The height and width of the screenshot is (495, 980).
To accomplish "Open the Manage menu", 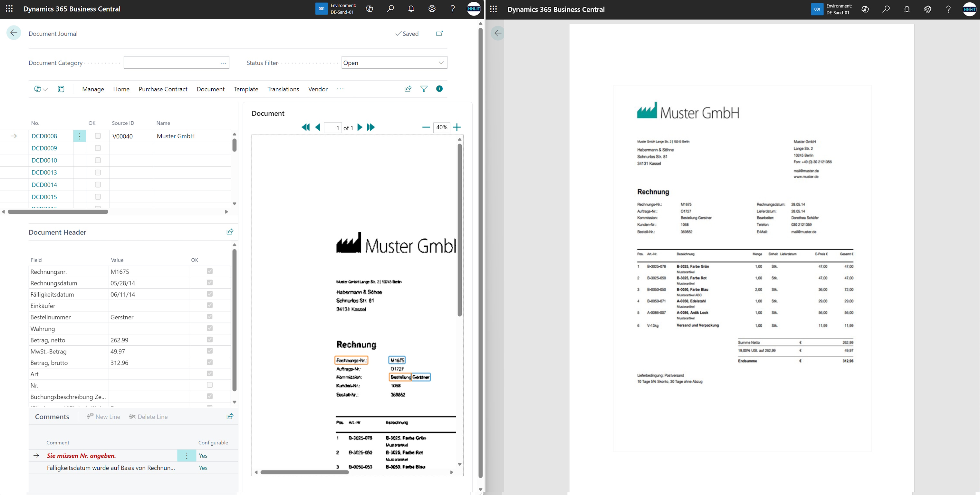I will click(93, 89).
